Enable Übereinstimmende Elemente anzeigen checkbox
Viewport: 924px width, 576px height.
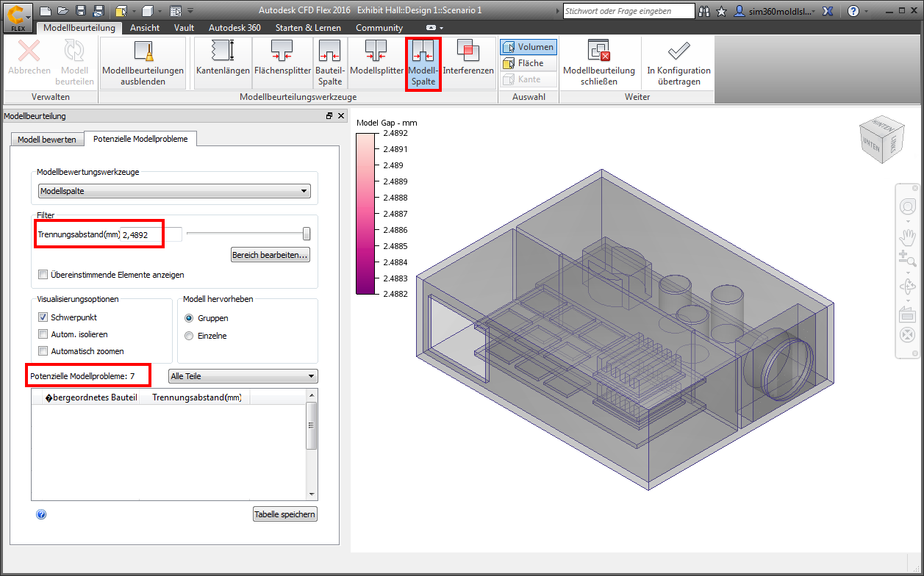[43, 275]
